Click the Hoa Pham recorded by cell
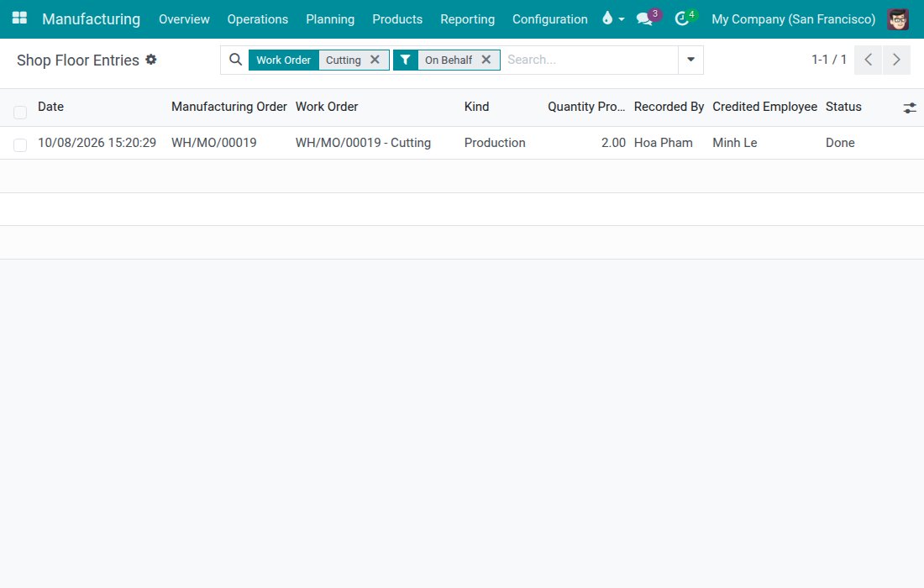Viewport: 924px width, 588px height. (663, 143)
